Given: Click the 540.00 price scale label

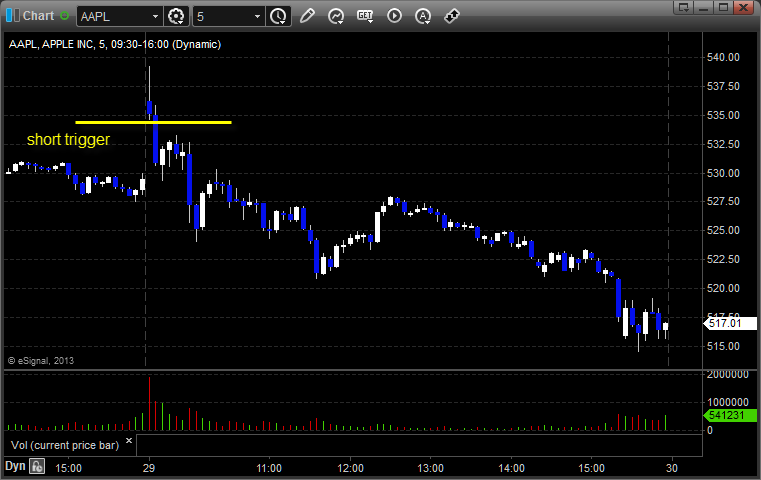Looking at the screenshot, I should pos(723,57).
